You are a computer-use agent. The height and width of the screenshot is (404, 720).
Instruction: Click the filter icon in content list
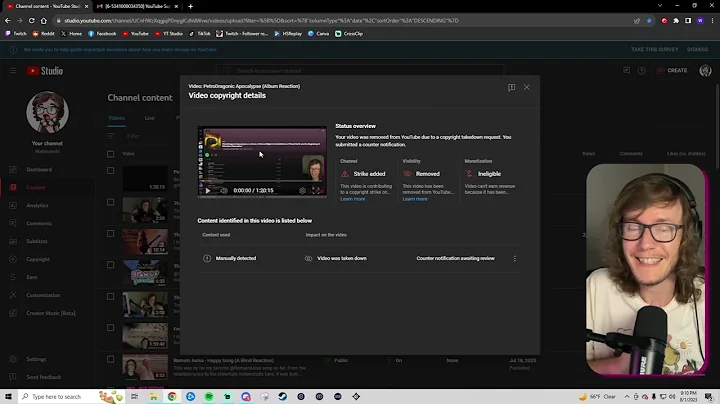pyautogui.click(x=111, y=136)
